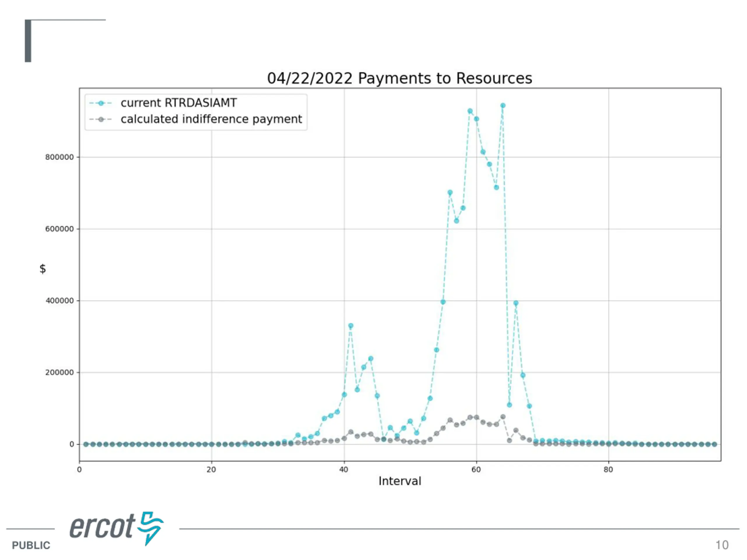Click the PUBLIC label in the footer
The height and width of the screenshot is (560, 747).
tap(31, 545)
